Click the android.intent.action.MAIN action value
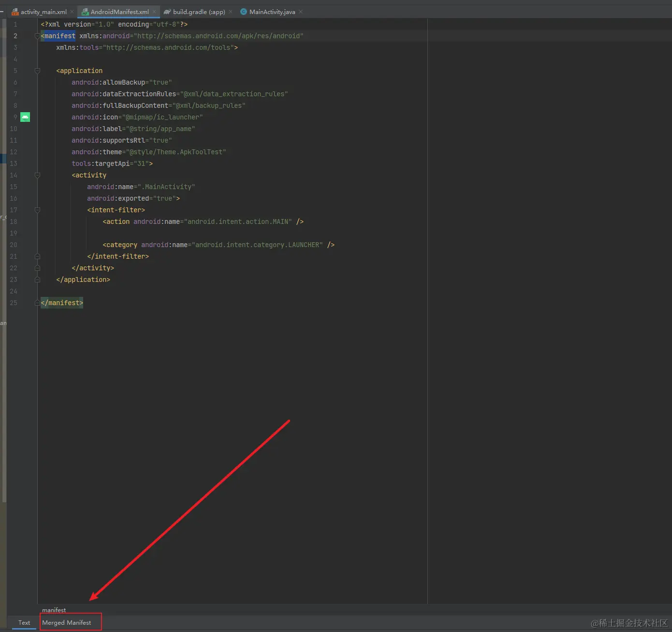Image resolution: width=672 pixels, height=632 pixels. click(238, 221)
